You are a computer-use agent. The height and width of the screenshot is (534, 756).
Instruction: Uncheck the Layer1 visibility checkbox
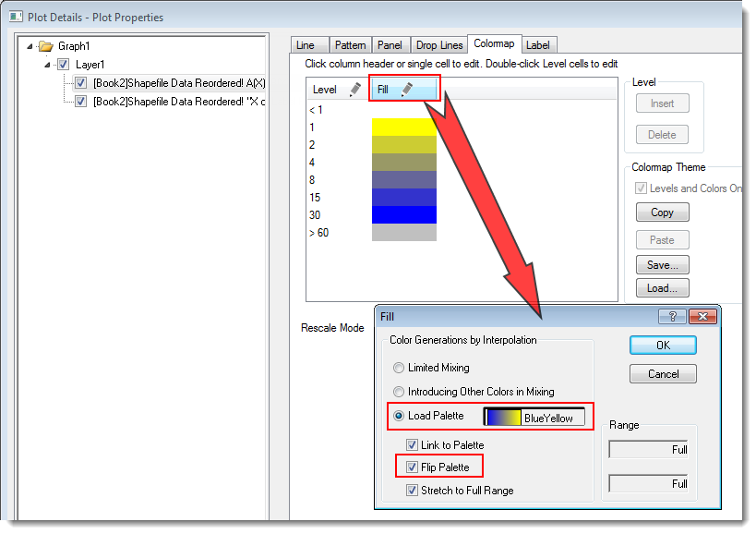pos(63,65)
